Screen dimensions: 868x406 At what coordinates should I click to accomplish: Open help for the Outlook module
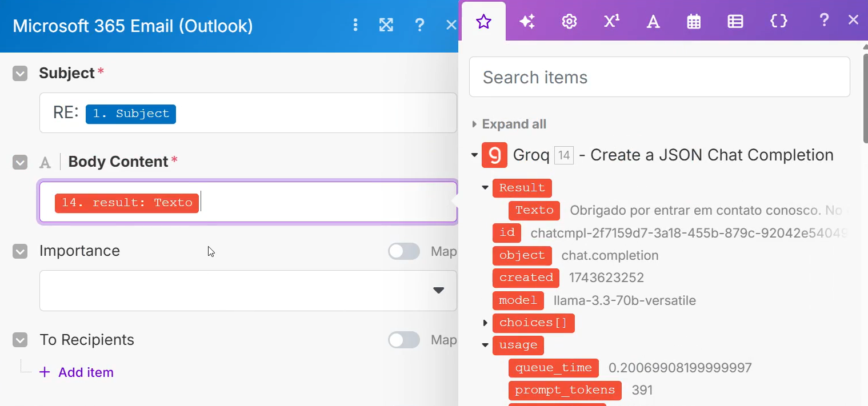point(419,25)
